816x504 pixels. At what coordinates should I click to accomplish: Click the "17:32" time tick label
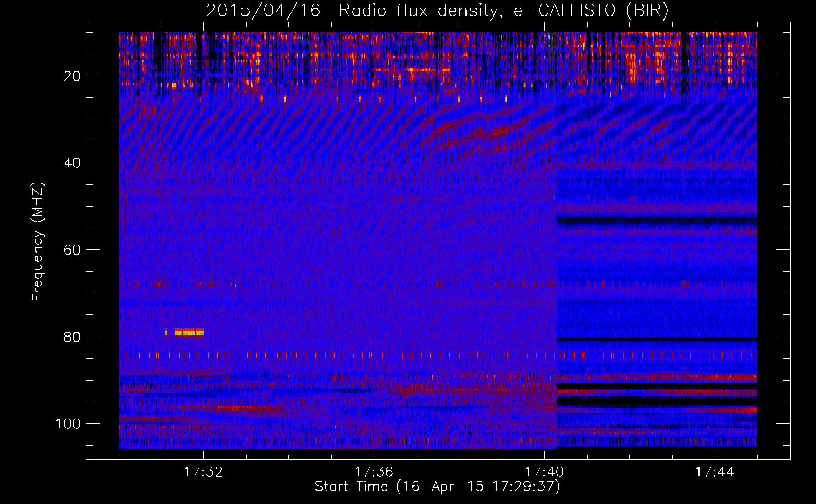(x=203, y=472)
